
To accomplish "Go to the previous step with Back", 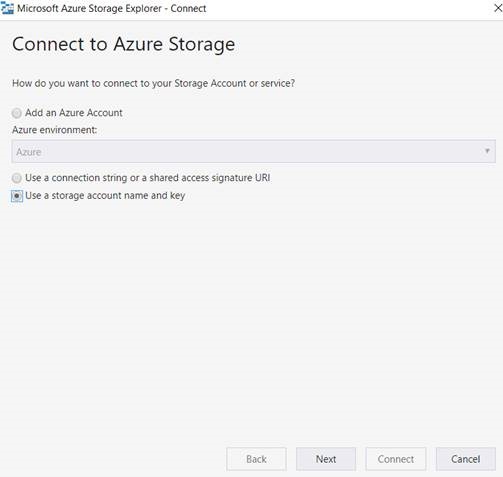I will (256, 459).
